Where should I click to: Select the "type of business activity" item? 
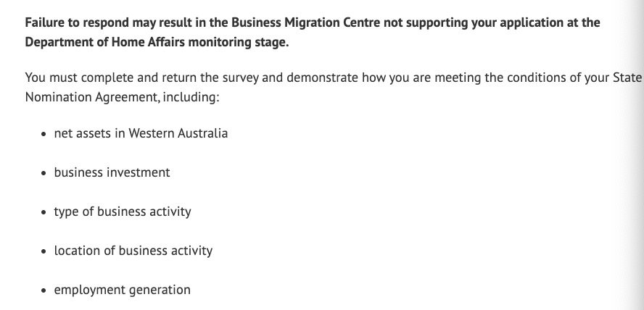click(x=123, y=211)
